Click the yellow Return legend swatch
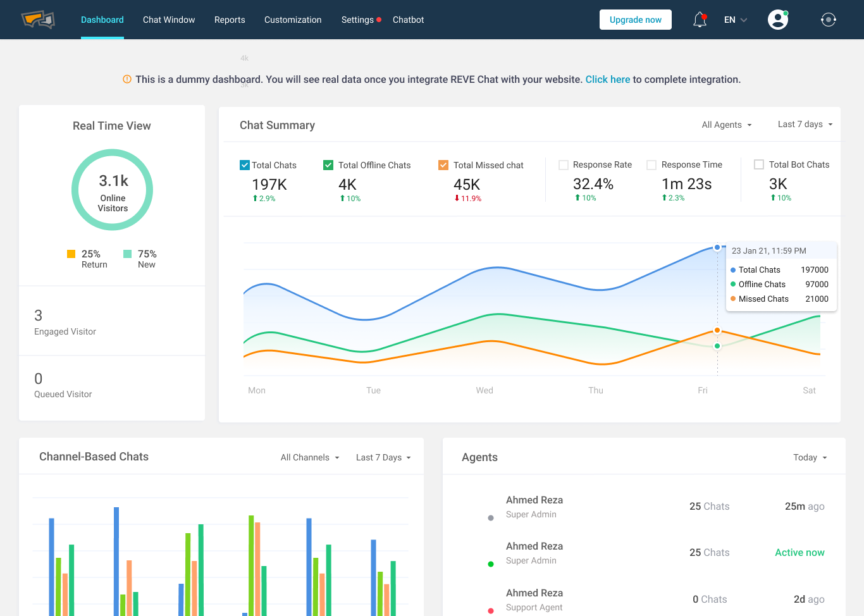Image resolution: width=864 pixels, height=616 pixels. click(71, 254)
